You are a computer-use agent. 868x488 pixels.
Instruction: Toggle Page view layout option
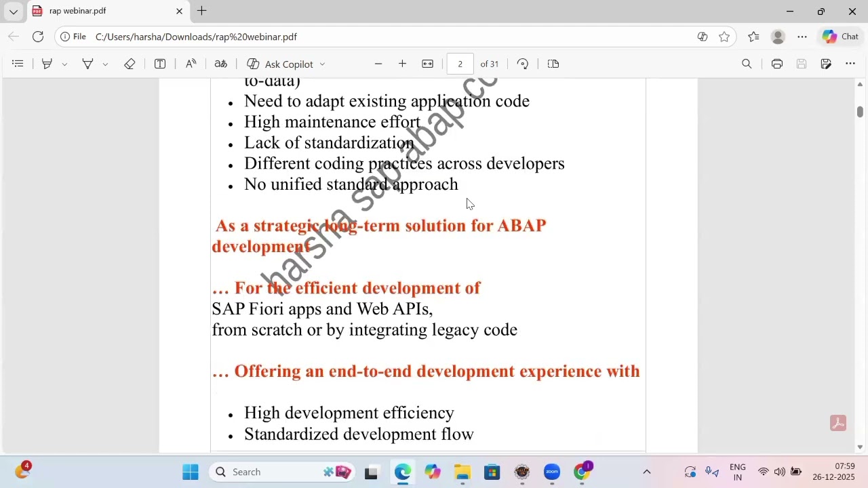click(553, 64)
